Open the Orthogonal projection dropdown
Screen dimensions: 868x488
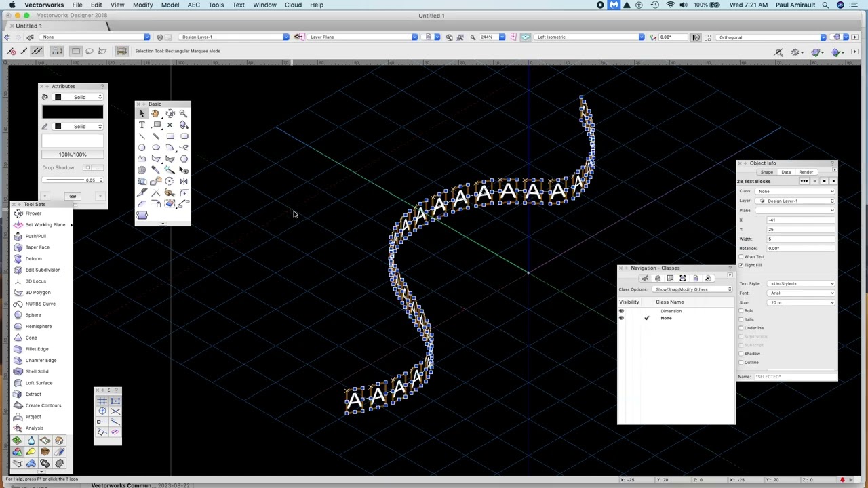pyautogui.click(x=772, y=37)
